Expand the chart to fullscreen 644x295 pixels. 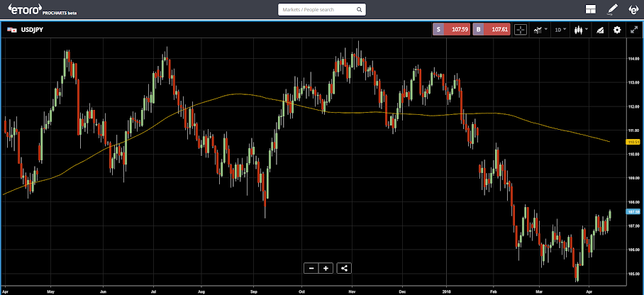tap(634, 30)
